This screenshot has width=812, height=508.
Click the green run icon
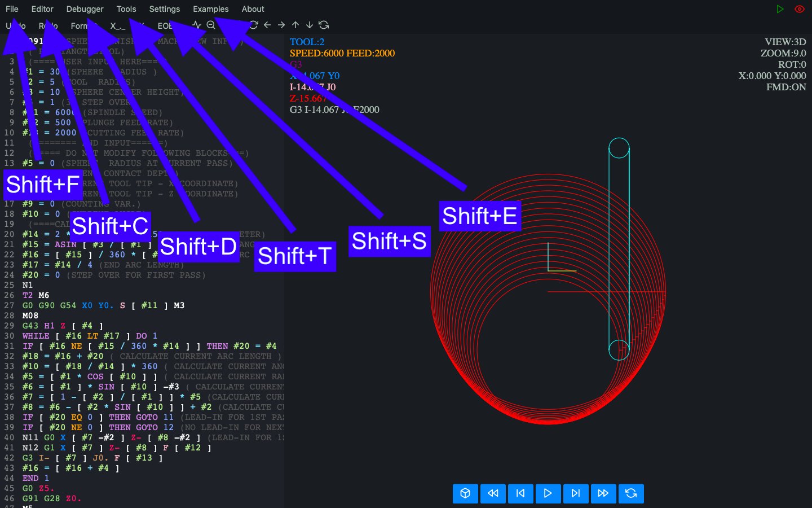pyautogui.click(x=780, y=9)
